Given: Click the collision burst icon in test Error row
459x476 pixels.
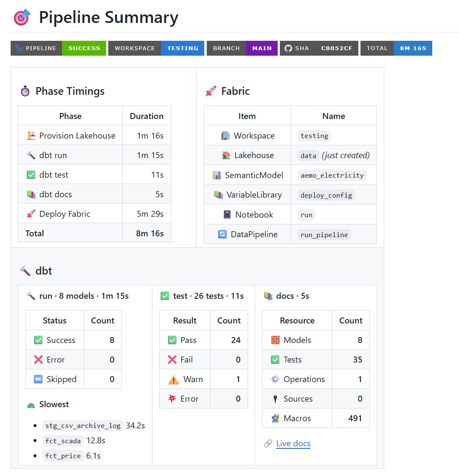Looking at the screenshot, I should tap(172, 398).
